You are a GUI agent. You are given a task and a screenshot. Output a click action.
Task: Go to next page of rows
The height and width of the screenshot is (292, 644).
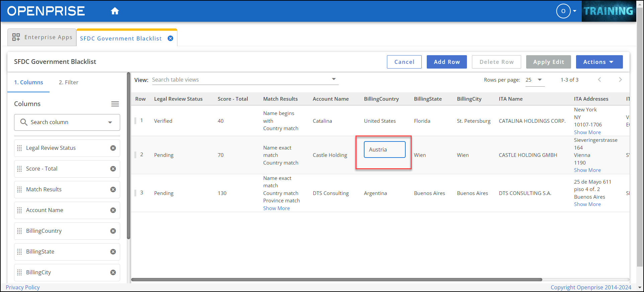[620, 80]
